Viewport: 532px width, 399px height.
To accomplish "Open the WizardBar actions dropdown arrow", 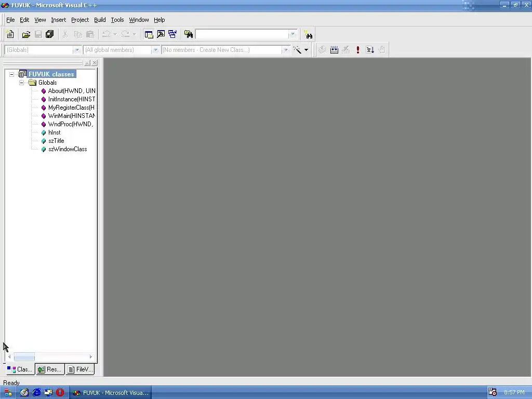I will click(306, 50).
